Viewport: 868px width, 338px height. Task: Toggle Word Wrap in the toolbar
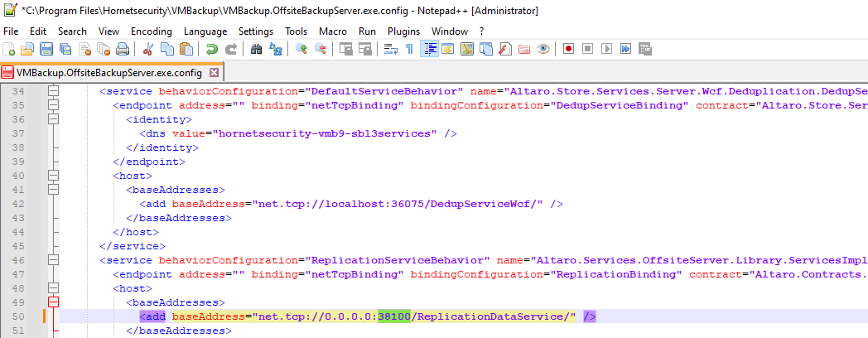click(x=391, y=50)
